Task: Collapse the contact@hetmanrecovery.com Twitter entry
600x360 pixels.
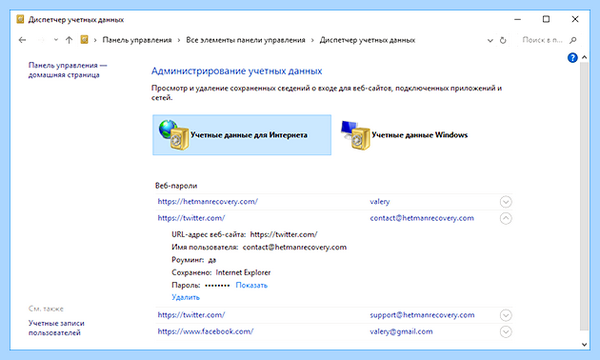Action: 506,218
